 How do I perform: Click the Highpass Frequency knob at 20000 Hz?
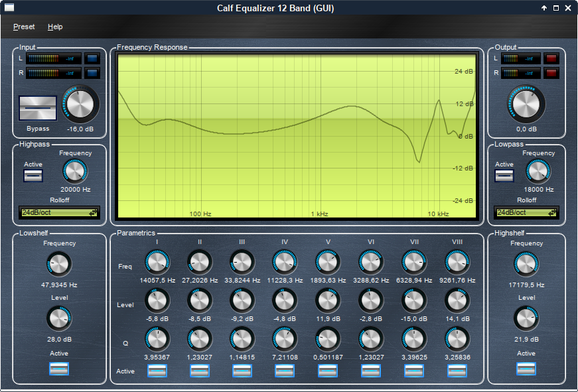(75, 172)
